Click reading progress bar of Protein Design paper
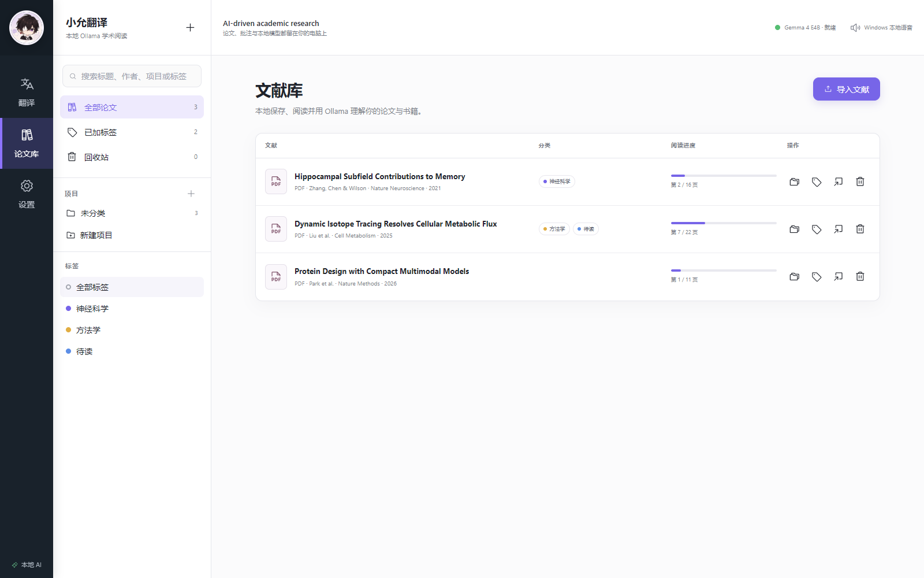Screen dimensions: 924x578 point(724,270)
